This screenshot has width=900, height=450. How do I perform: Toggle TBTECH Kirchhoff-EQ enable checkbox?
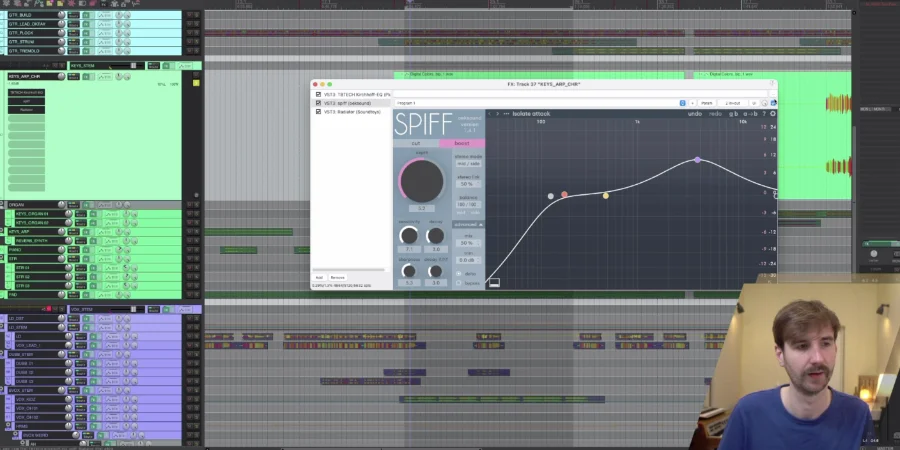[318, 94]
